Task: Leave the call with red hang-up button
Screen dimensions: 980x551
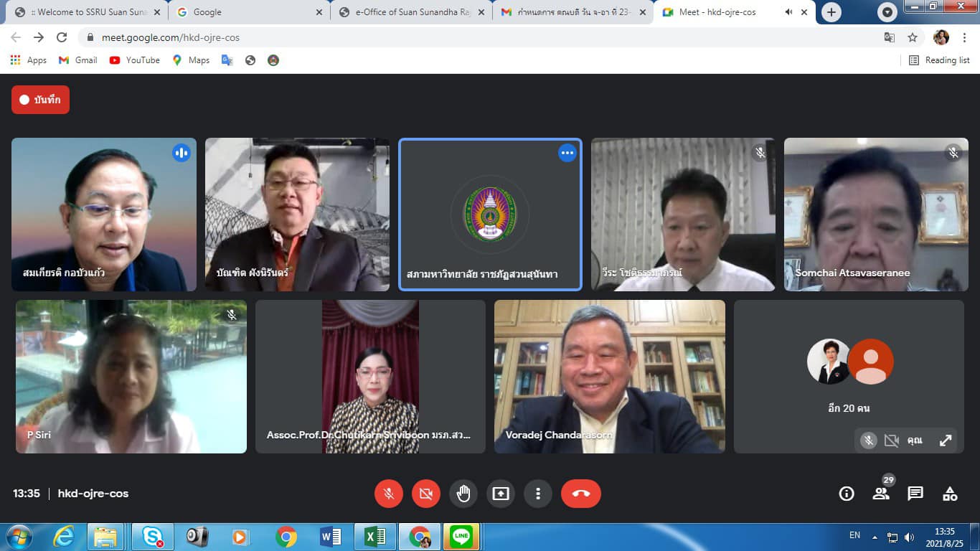Action: tap(580, 494)
